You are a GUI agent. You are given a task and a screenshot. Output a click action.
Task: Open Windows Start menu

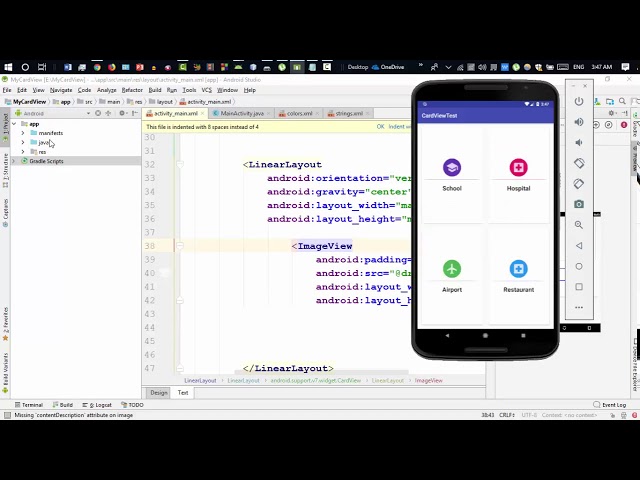coord(8,67)
